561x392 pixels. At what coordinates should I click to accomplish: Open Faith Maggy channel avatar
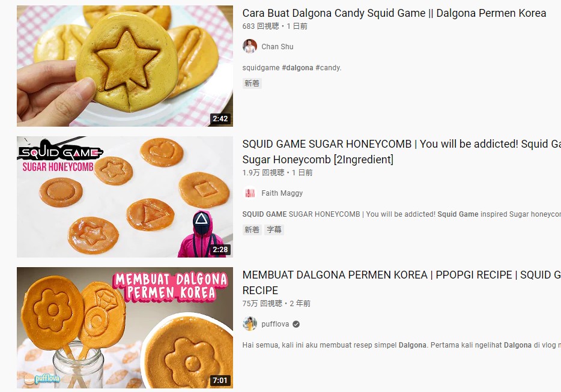point(250,193)
